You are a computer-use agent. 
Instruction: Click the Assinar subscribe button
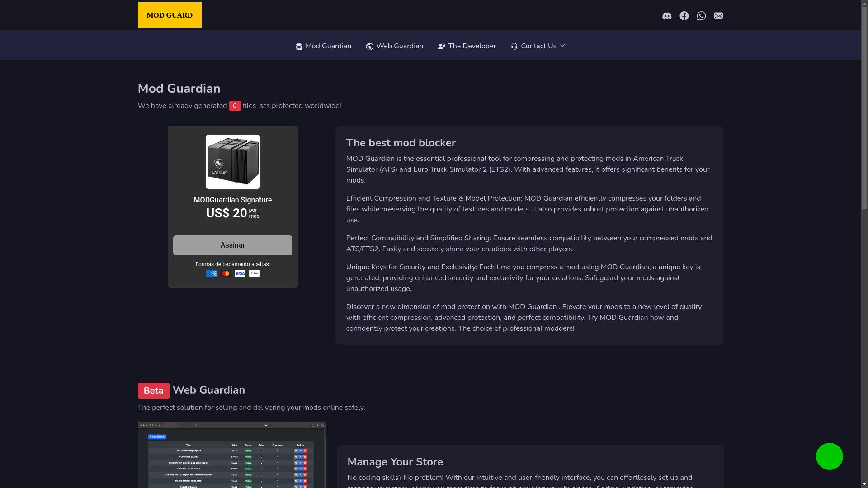click(233, 245)
